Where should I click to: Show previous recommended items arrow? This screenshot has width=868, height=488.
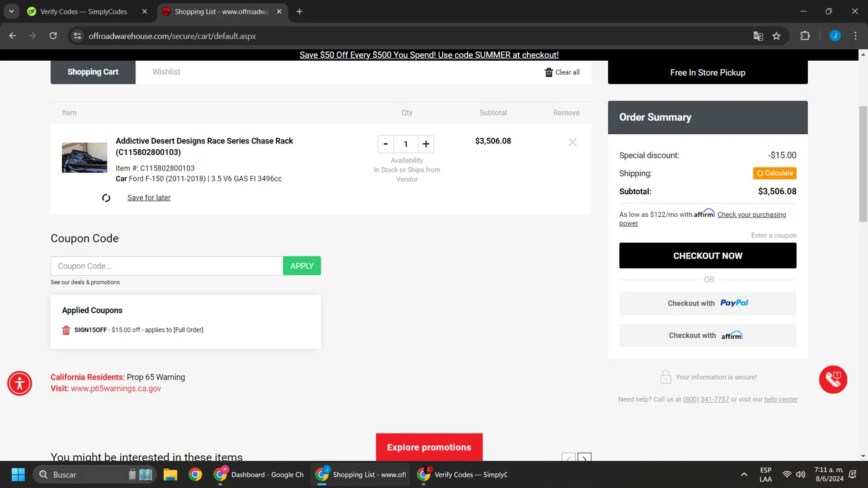(569, 458)
